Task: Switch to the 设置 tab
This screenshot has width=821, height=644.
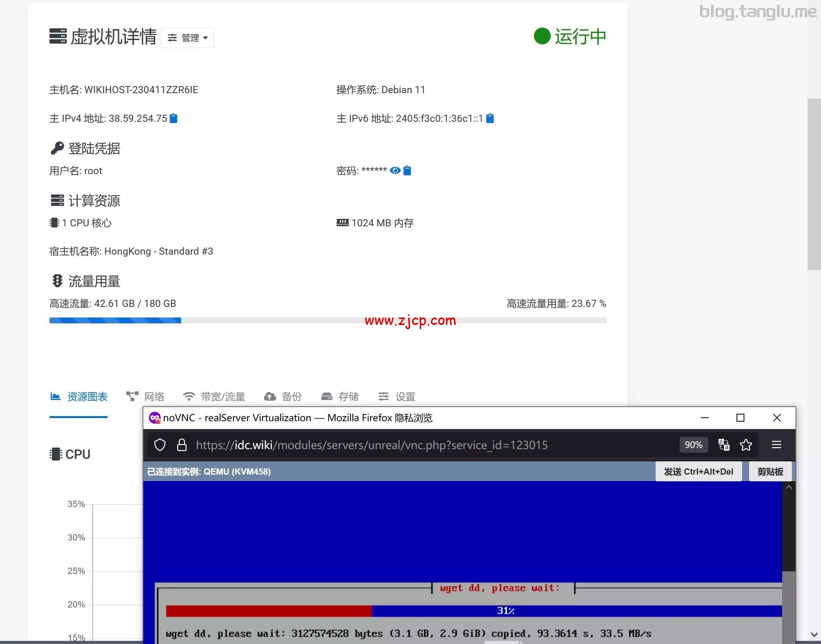Action: click(397, 396)
